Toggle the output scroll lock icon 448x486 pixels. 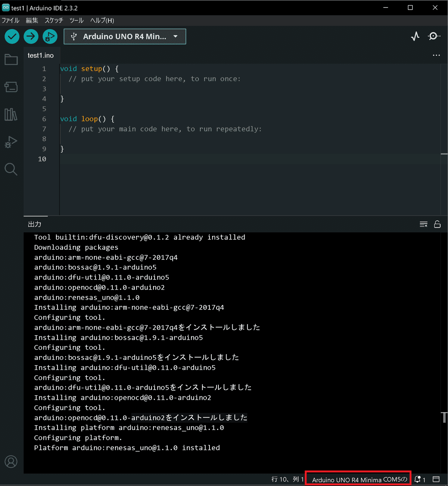pyautogui.click(x=437, y=224)
